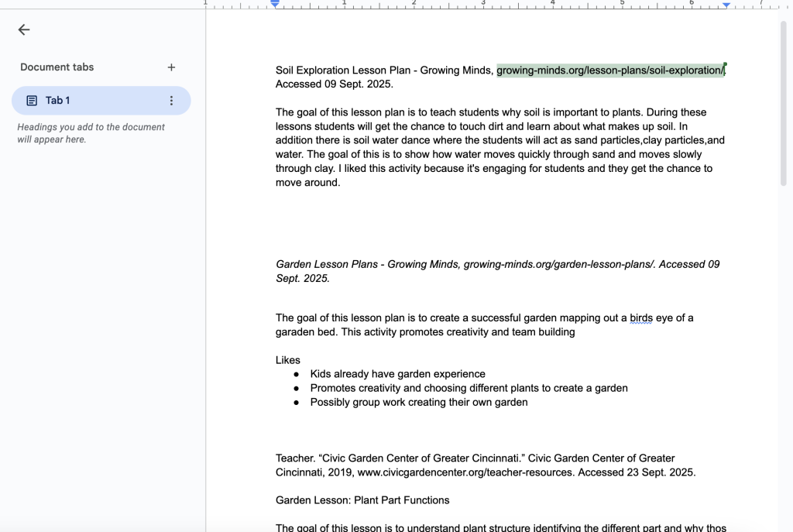Viewport: 793px width, 532px height.
Task: Add a new document tab with plus icon
Action: point(171,67)
